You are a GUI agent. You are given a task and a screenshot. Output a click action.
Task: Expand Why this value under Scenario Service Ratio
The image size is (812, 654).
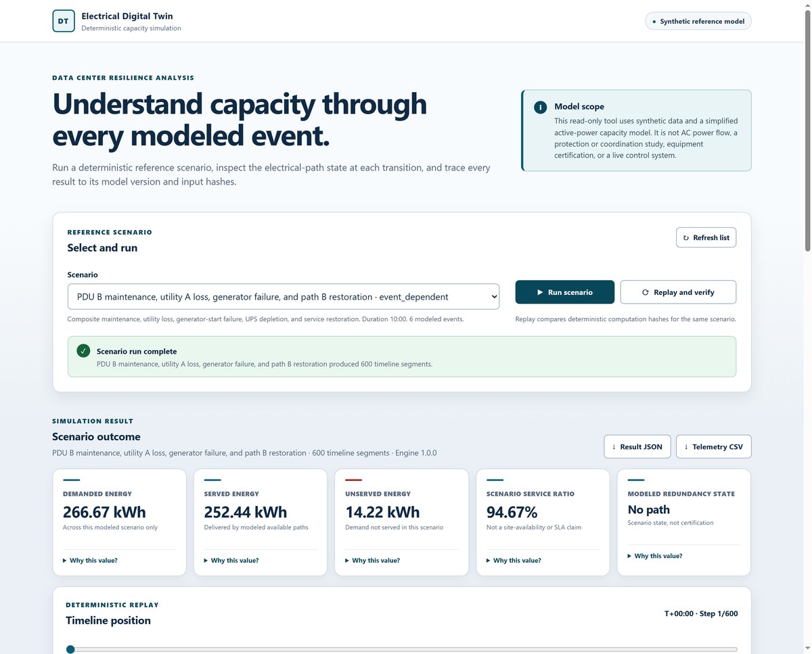(x=514, y=561)
